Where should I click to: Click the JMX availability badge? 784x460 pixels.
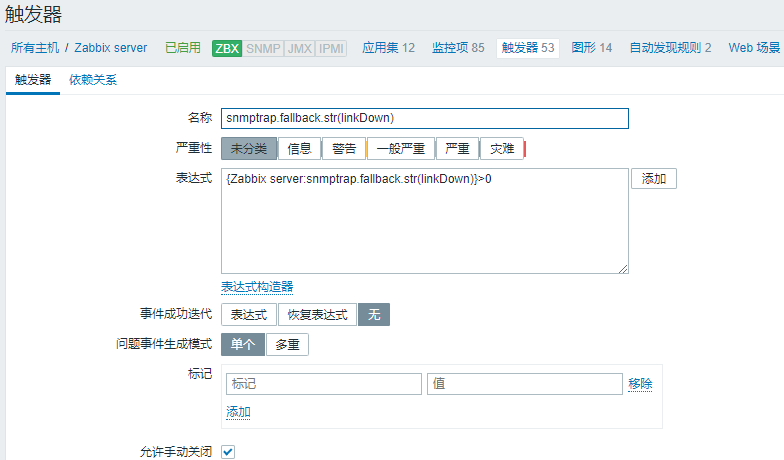click(300, 48)
